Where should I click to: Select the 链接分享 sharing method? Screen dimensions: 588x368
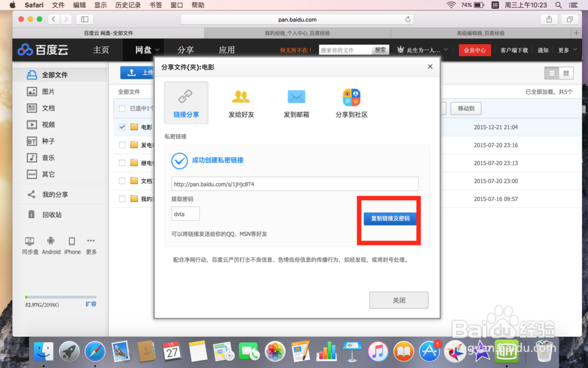(186, 103)
